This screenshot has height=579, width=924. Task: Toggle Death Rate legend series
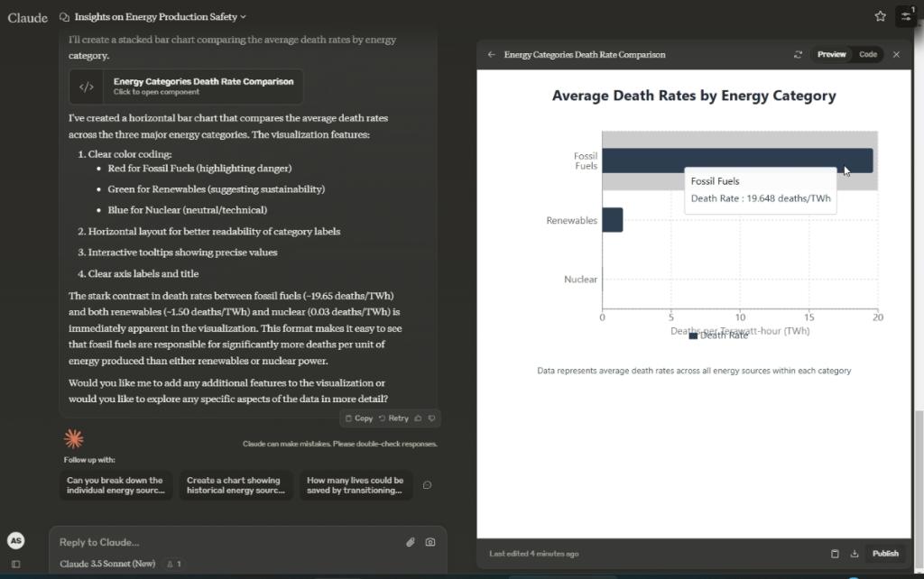coord(718,335)
